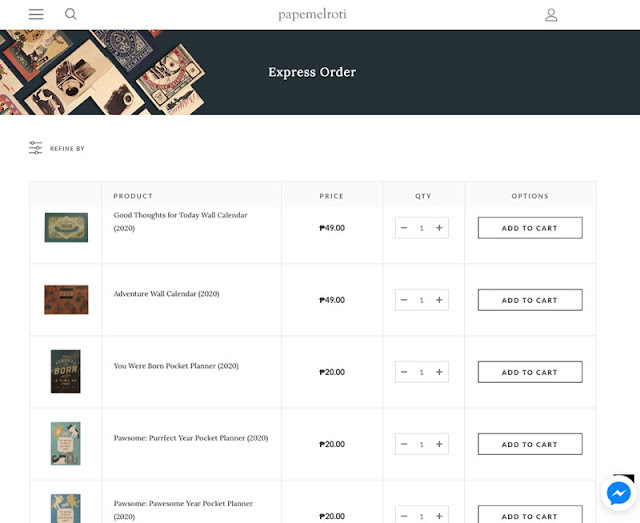Add Good Thoughts for Today Calendar to cart
The height and width of the screenshot is (523, 640).
click(x=530, y=228)
